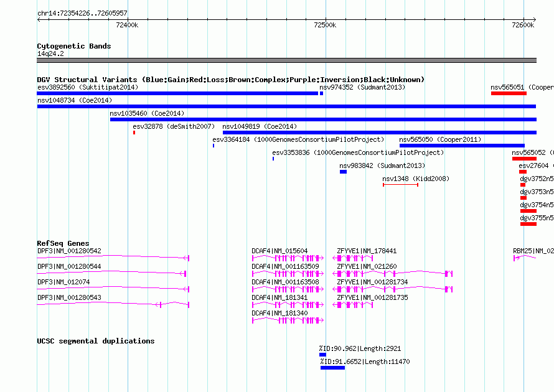
Task: Select the DCAF4|NM_001163509 transcript label
Action: click(x=285, y=267)
